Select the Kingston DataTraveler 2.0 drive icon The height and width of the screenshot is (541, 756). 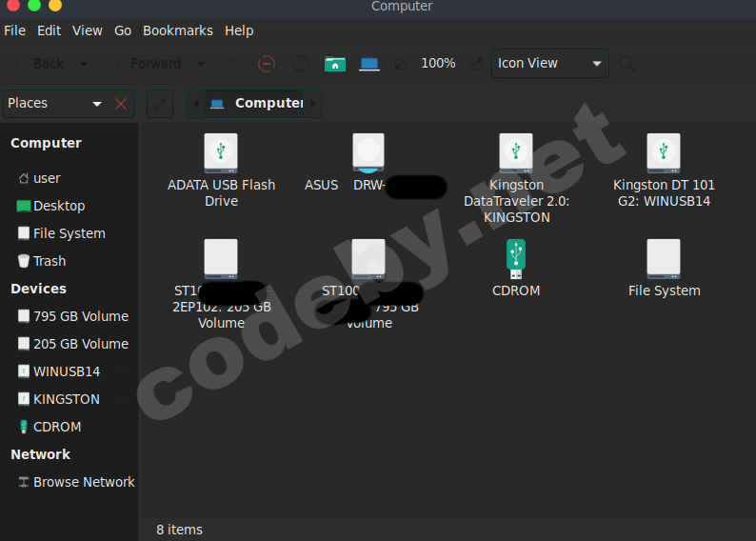point(516,152)
